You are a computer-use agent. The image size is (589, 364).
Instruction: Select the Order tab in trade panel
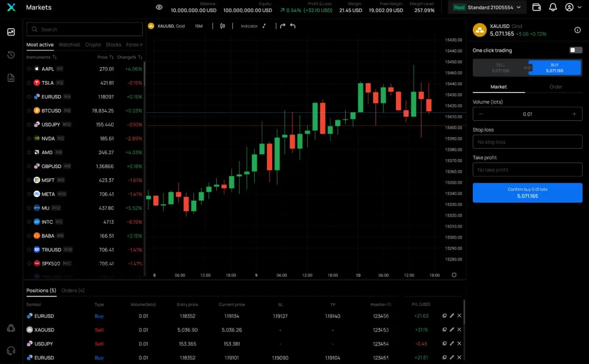(x=556, y=87)
